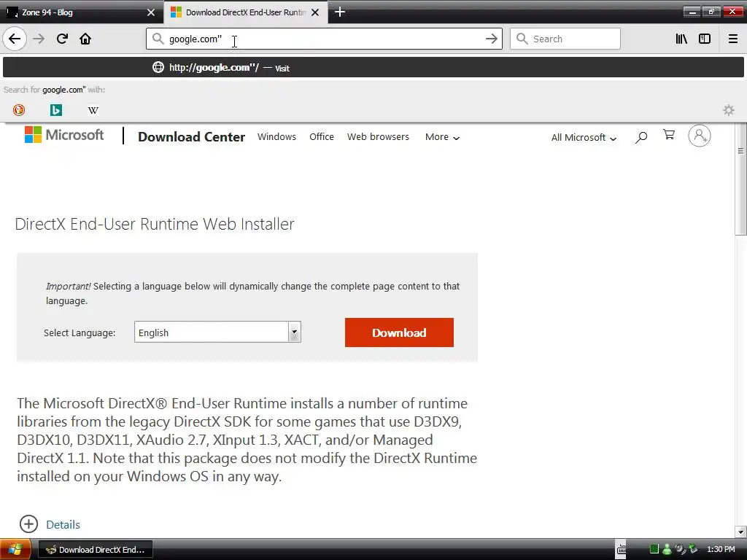Image resolution: width=747 pixels, height=560 pixels.
Task: Close the Zone 94 - Blog tab
Action: [151, 12]
